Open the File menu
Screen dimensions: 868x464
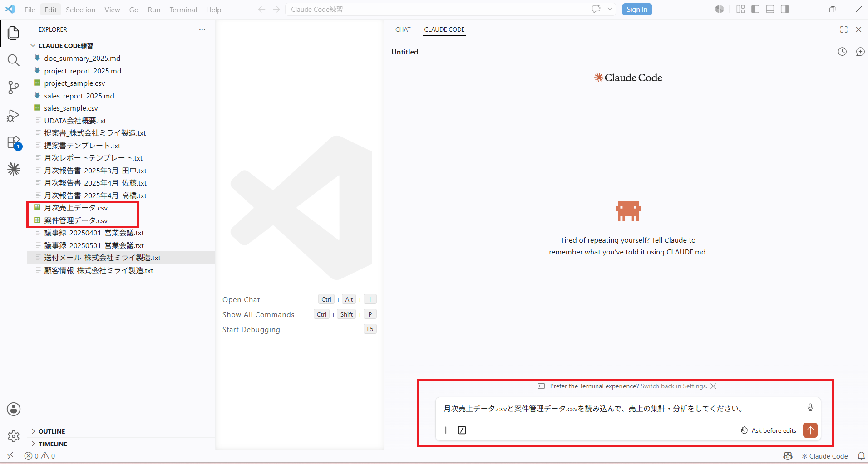(x=30, y=10)
